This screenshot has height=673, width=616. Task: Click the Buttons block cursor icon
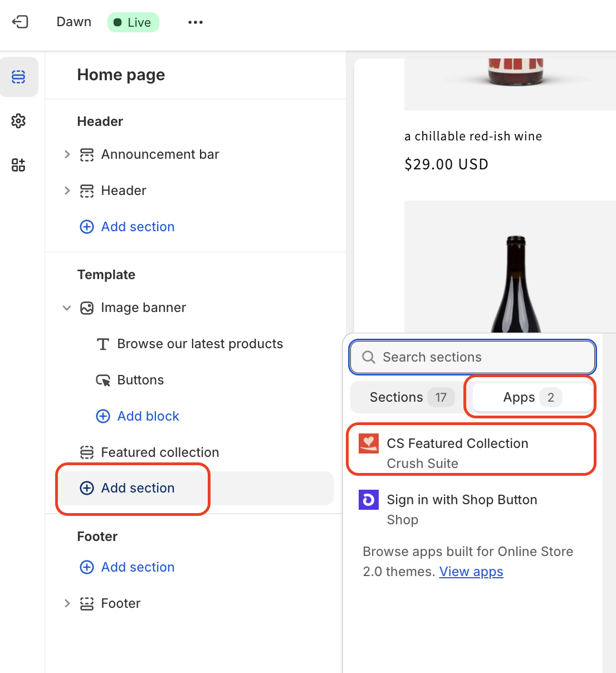(103, 380)
